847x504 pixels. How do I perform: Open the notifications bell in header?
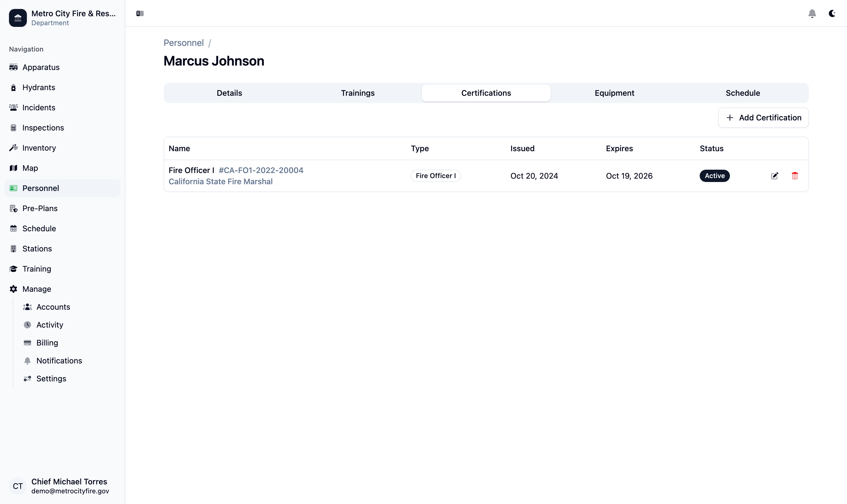[x=812, y=13]
